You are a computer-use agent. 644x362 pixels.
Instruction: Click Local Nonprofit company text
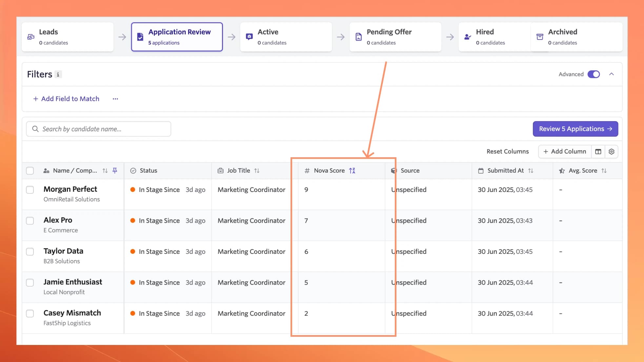point(64,292)
